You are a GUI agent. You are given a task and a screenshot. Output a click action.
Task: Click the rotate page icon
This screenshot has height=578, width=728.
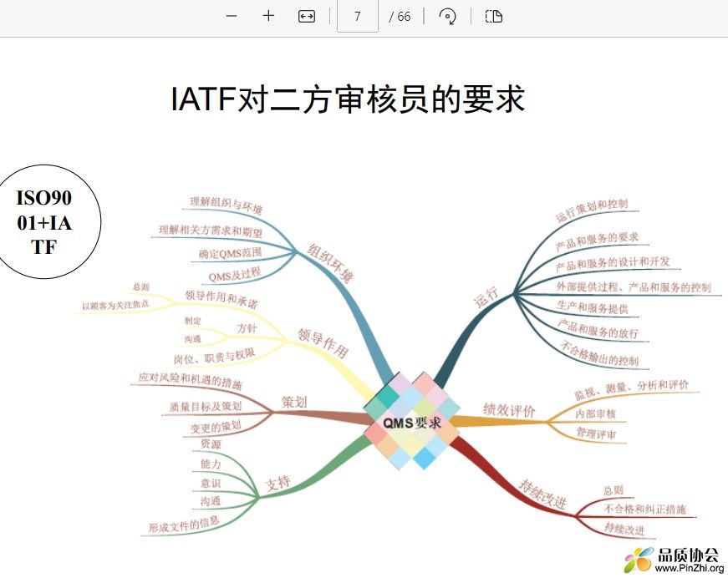(x=447, y=17)
